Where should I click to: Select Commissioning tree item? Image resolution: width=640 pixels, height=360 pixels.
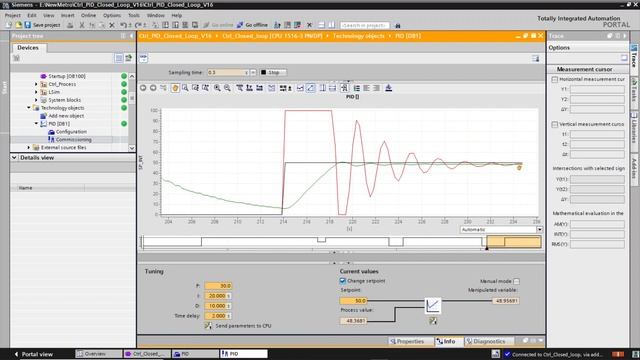[x=73, y=140]
